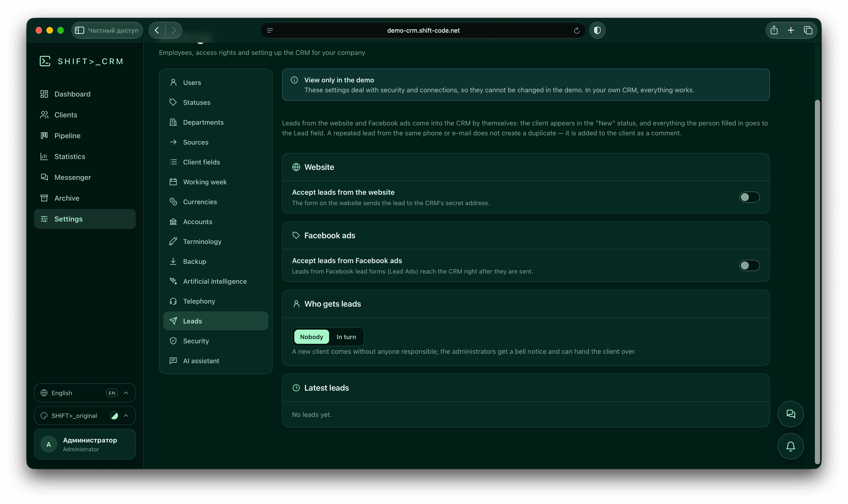The image size is (848, 504).
Task: Click the Safari share icon
Action: [774, 30]
